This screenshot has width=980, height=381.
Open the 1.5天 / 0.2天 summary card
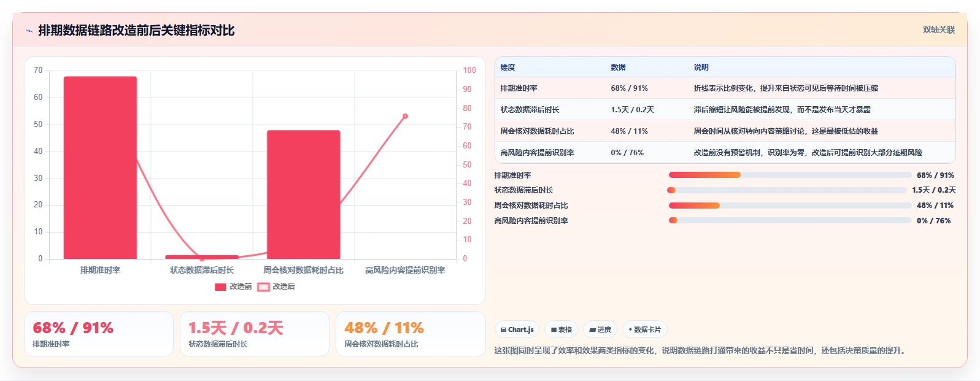point(255,334)
